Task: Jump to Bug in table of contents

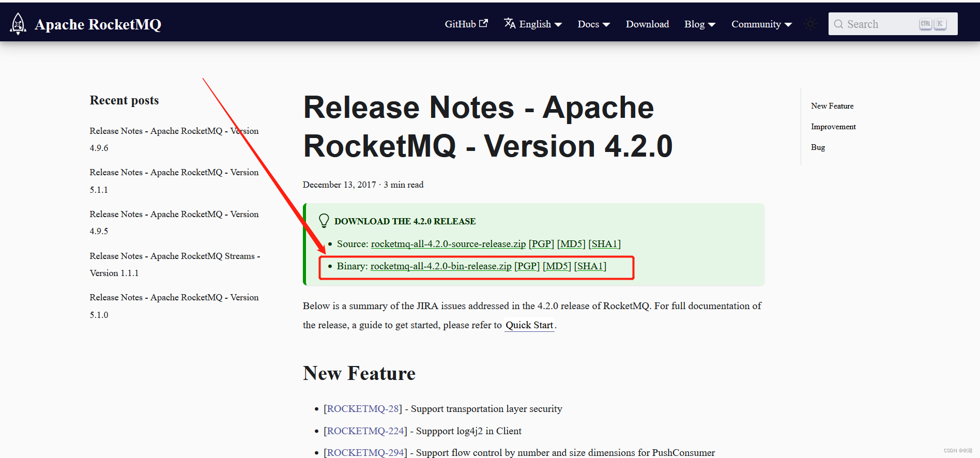Action: [818, 147]
